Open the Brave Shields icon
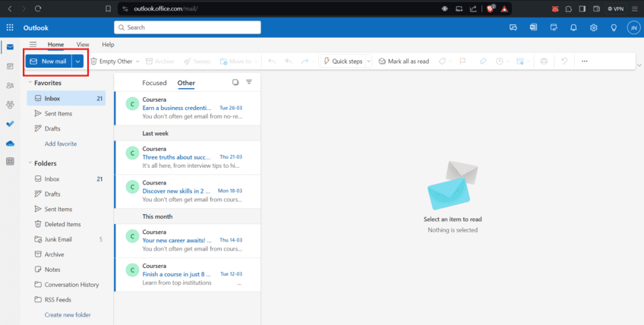 pyautogui.click(x=491, y=8)
